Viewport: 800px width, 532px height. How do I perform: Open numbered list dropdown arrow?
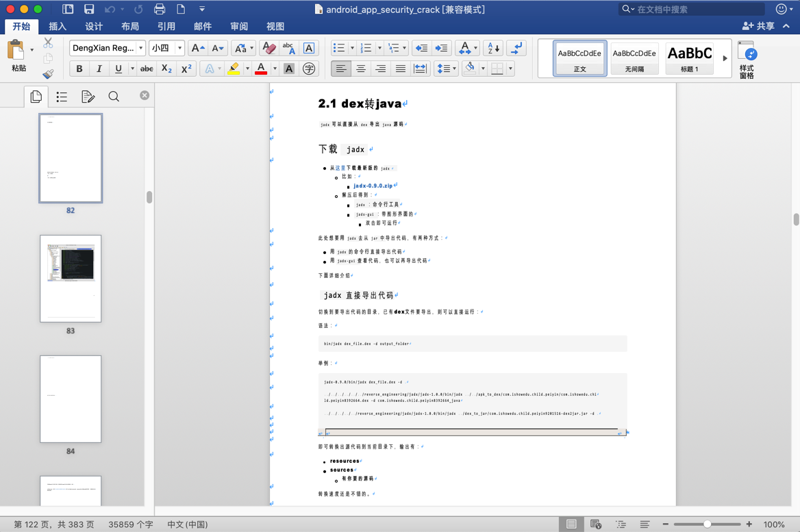click(379, 48)
